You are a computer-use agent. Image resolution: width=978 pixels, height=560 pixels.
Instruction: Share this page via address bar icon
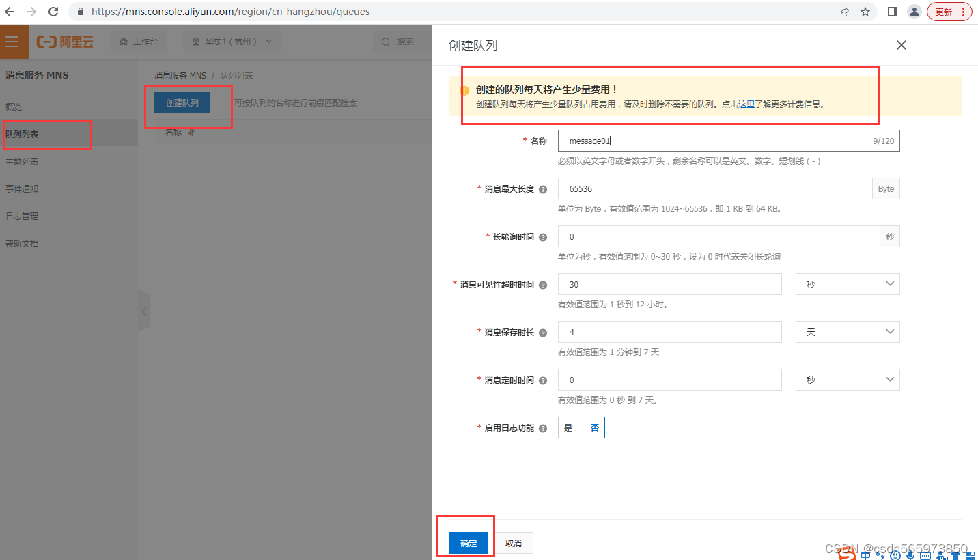[844, 12]
